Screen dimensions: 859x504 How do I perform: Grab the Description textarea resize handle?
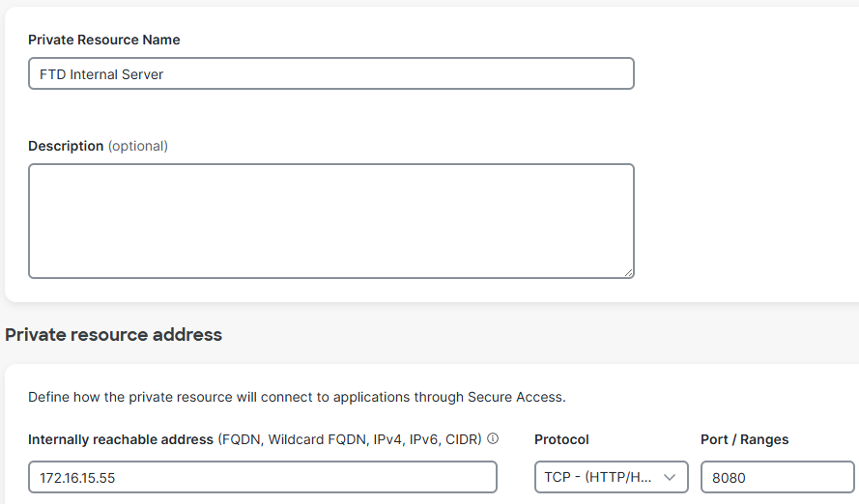pos(628,272)
